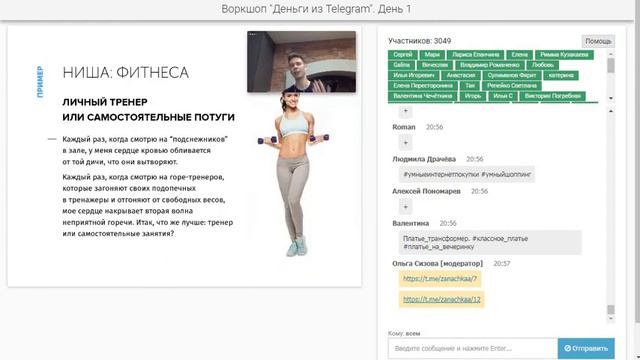Click the fitness woman slide image

pyautogui.click(x=293, y=173)
